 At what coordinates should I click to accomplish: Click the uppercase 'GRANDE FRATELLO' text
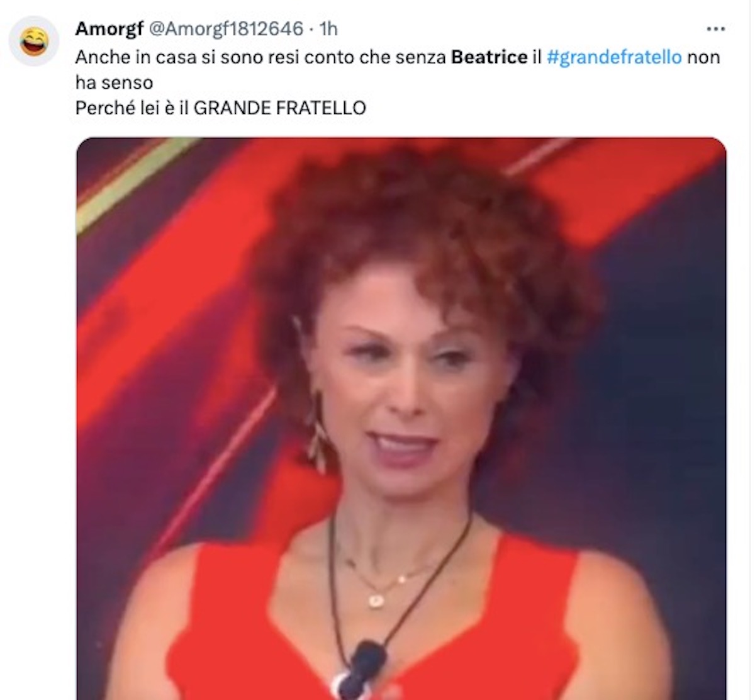(279, 108)
